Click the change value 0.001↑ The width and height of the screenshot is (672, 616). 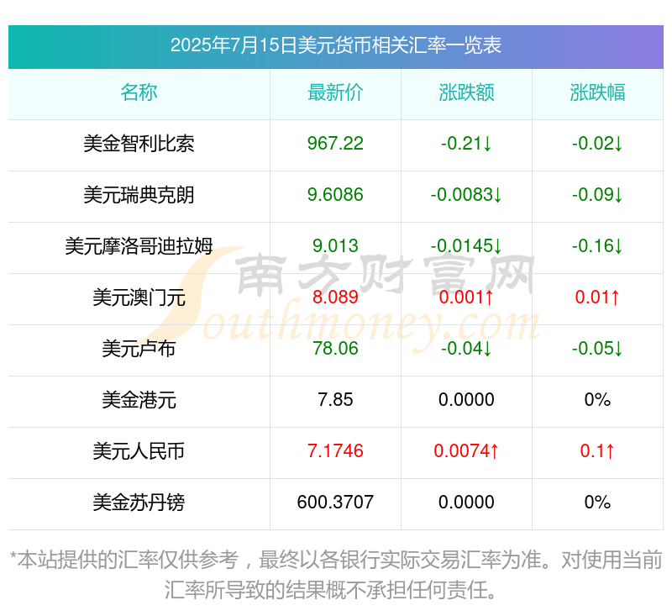click(x=466, y=297)
